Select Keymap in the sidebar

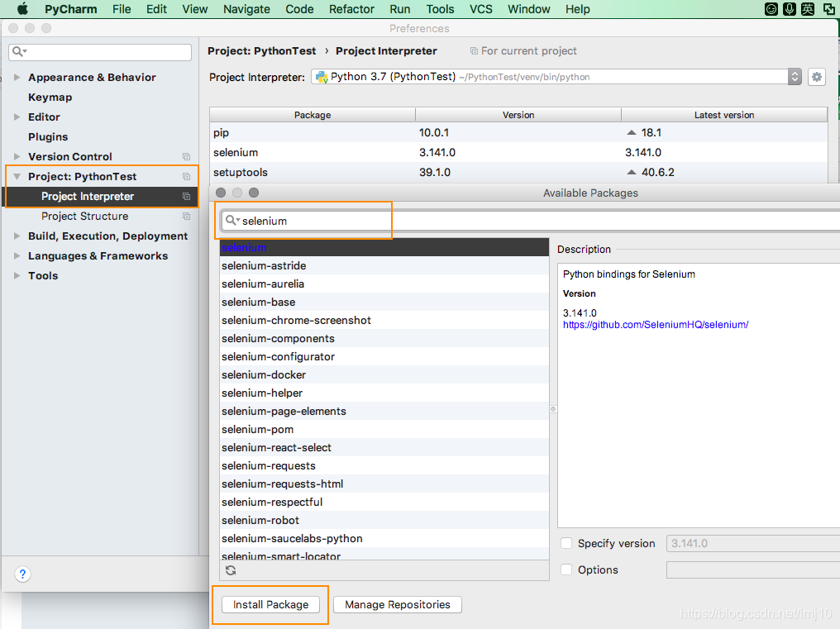click(x=50, y=97)
